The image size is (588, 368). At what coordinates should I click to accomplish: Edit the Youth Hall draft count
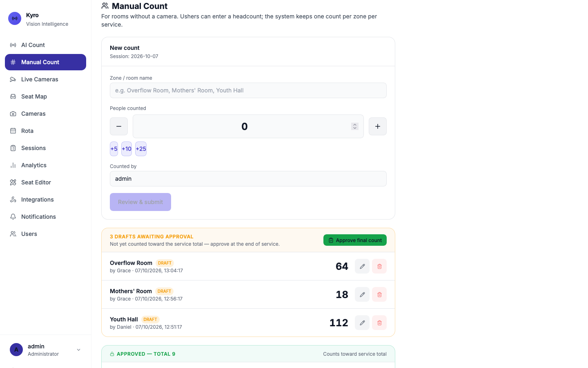(x=362, y=323)
